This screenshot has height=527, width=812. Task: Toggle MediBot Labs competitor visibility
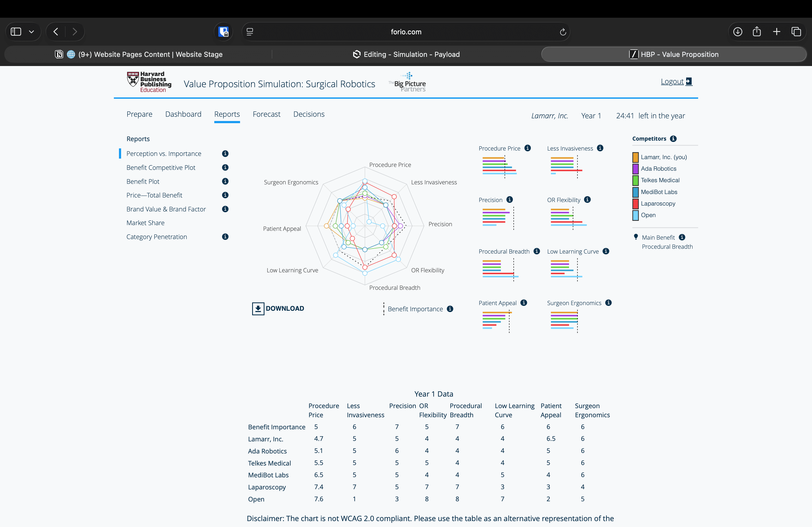point(635,192)
